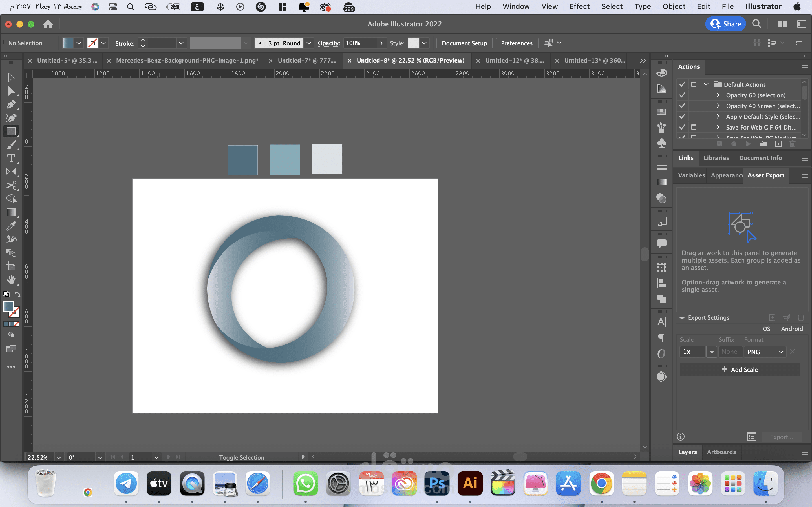
Task: Toggle checkmark for Opacity 60 action
Action: click(682, 95)
